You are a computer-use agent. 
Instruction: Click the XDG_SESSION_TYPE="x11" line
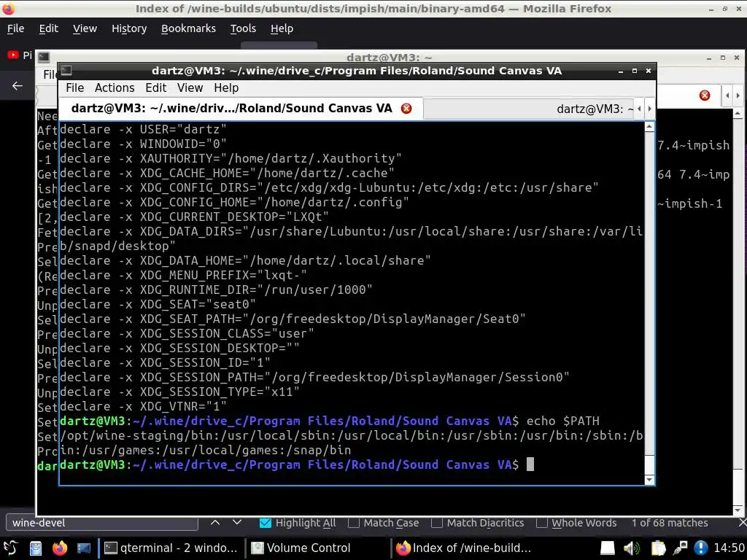pyautogui.click(x=179, y=392)
